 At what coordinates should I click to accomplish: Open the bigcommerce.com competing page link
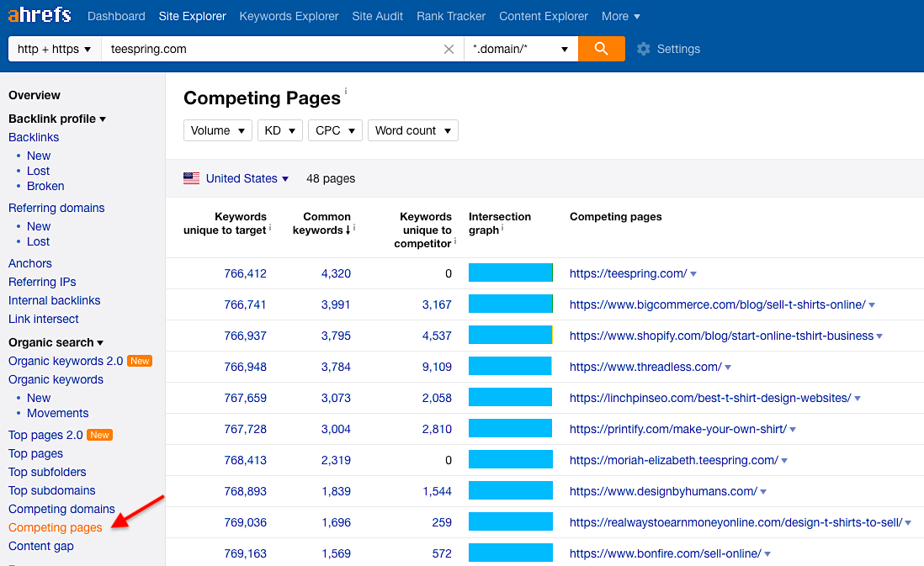point(717,304)
